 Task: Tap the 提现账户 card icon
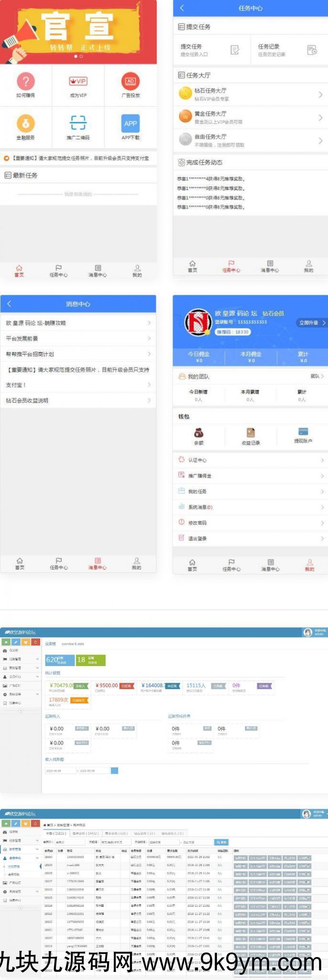click(303, 432)
